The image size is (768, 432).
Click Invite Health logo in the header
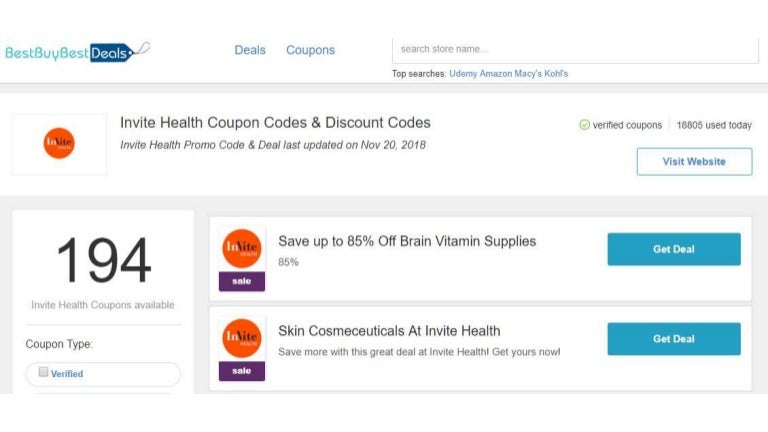click(59, 143)
